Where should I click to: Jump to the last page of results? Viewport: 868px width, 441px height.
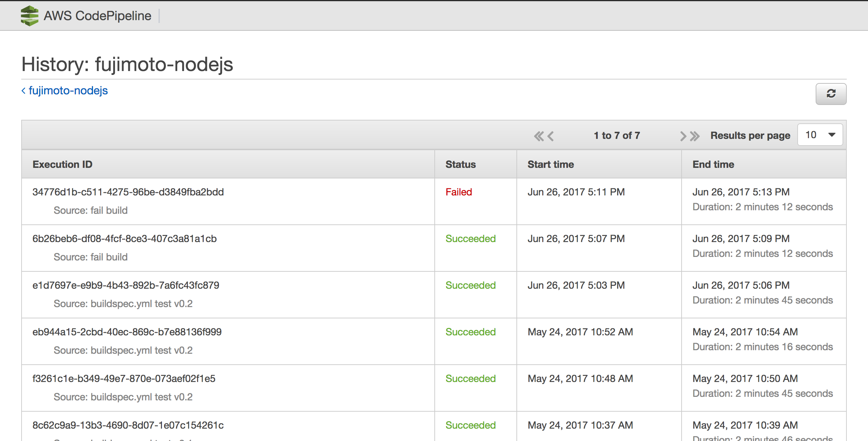point(695,136)
